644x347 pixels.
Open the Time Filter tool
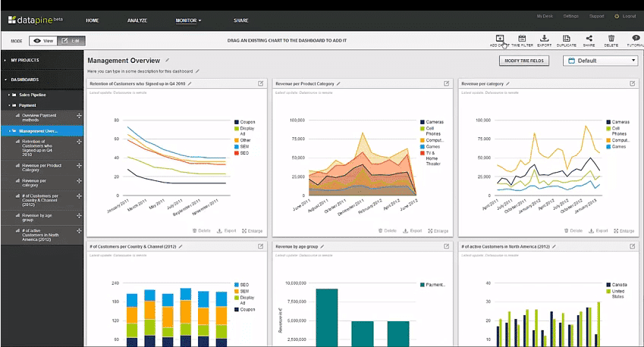522,39
